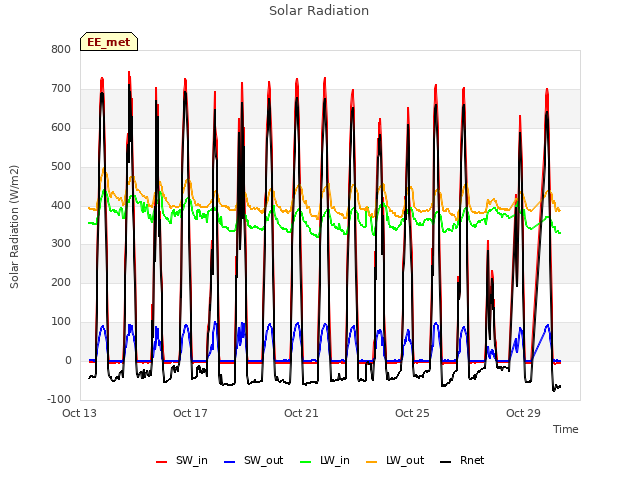Click the orange LW_out legend color marker
Viewport: 640px width, 480px height.
(x=372, y=462)
